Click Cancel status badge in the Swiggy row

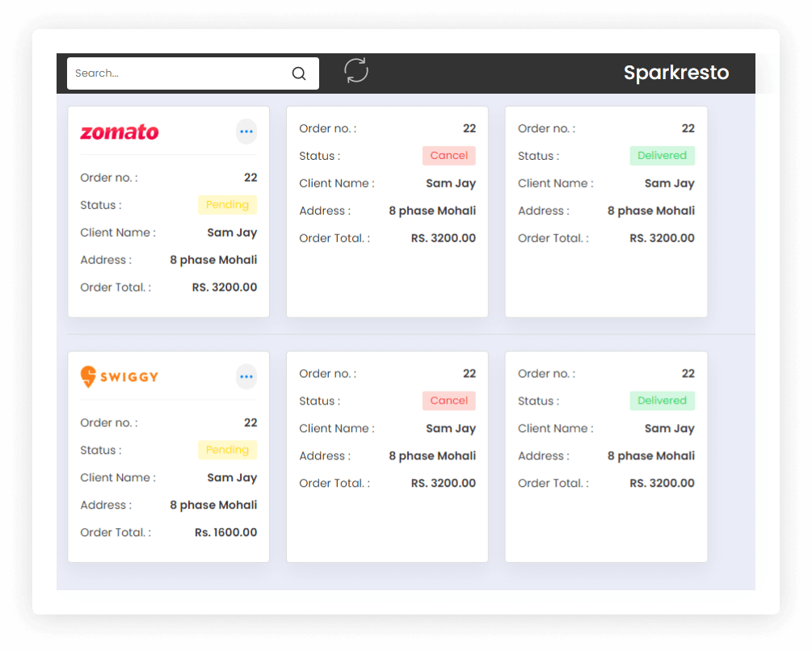point(449,400)
